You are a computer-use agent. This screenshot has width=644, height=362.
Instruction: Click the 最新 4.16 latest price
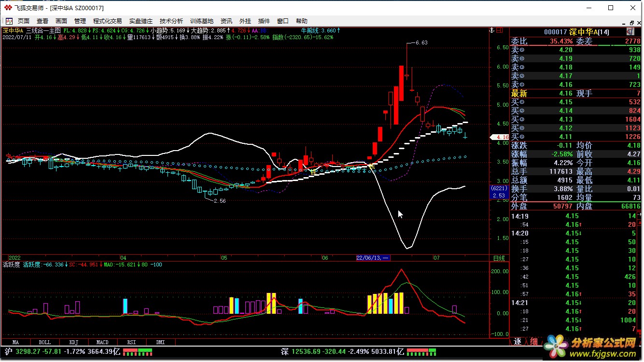pyautogui.click(x=566, y=93)
